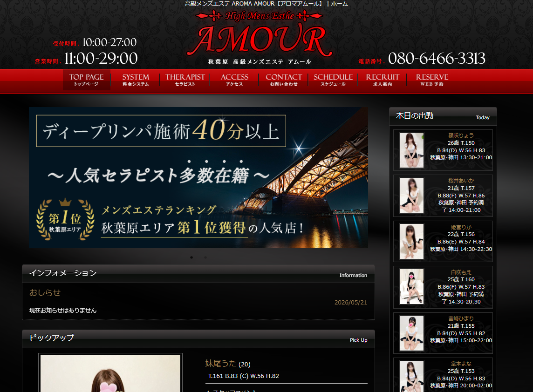Image resolution: width=533 pixels, height=392 pixels.
Task: Click the name link 堂本まな
Action: (461, 364)
